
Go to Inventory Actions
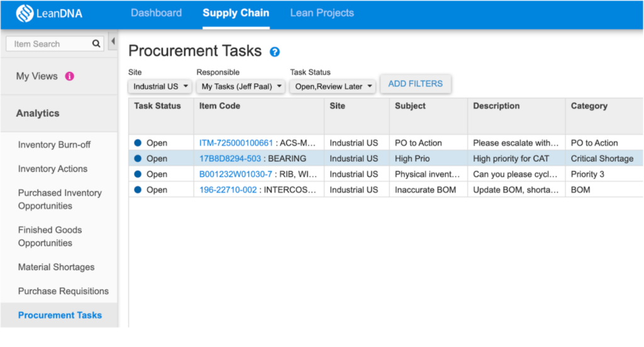click(x=53, y=169)
